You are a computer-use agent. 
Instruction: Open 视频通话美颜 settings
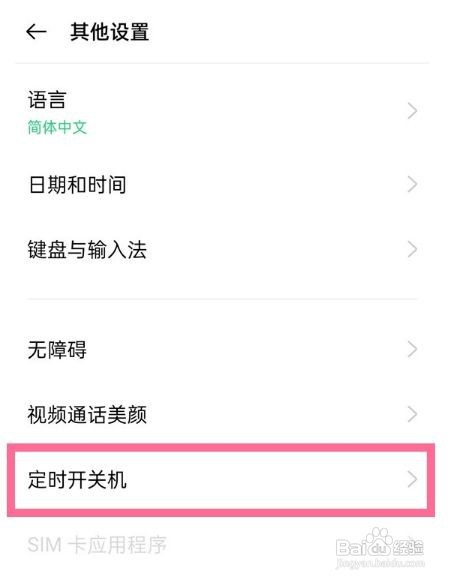pyautogui.click(x=222, y=414)
